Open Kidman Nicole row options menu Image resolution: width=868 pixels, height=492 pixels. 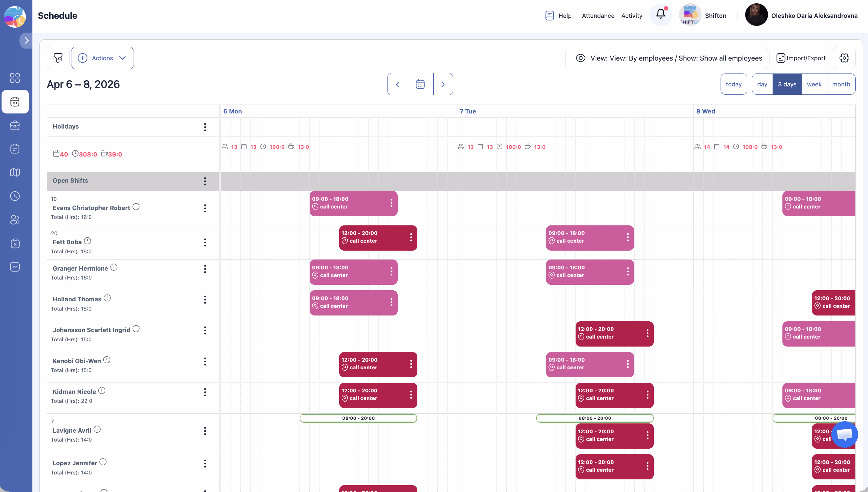[205, 392]
